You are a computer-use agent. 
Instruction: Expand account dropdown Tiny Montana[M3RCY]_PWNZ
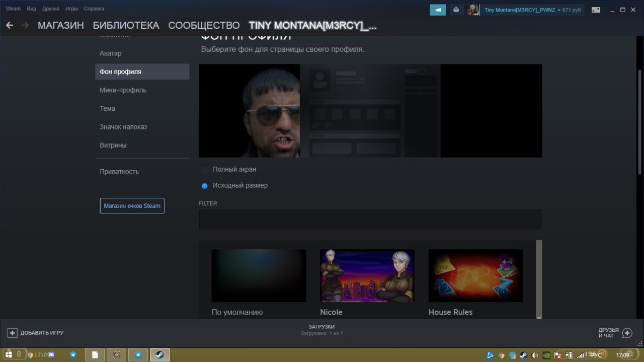[x=522, y=10]
